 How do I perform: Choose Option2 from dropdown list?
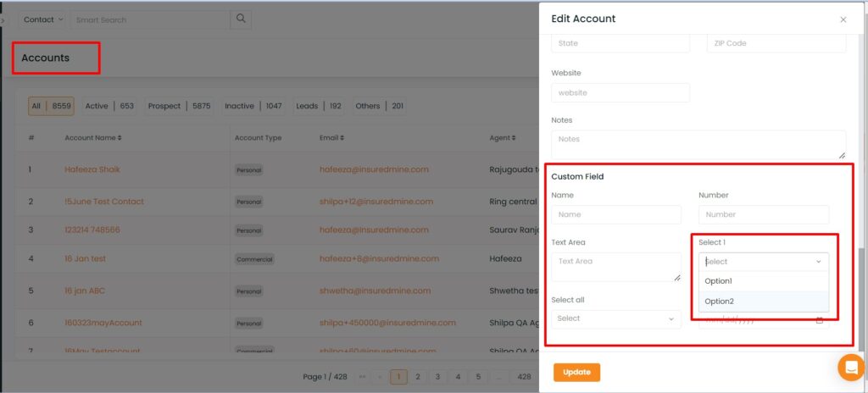point(719,302)
